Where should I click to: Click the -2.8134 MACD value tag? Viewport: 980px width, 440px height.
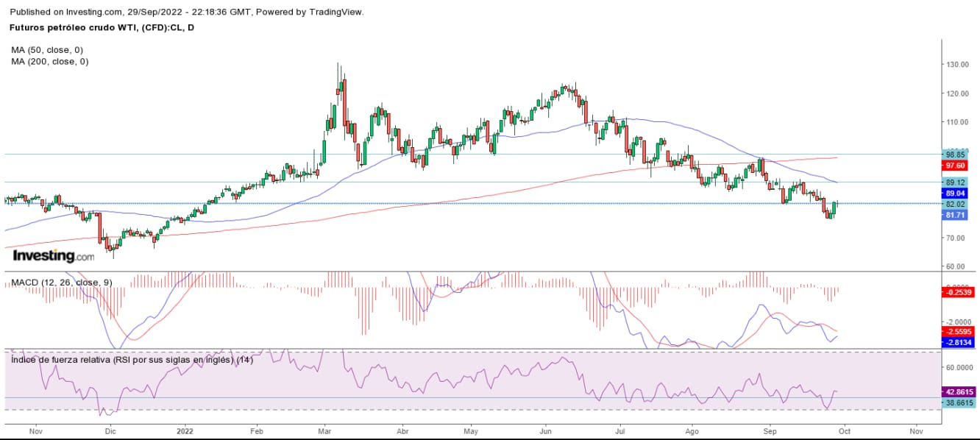click(x=958, y=342)
